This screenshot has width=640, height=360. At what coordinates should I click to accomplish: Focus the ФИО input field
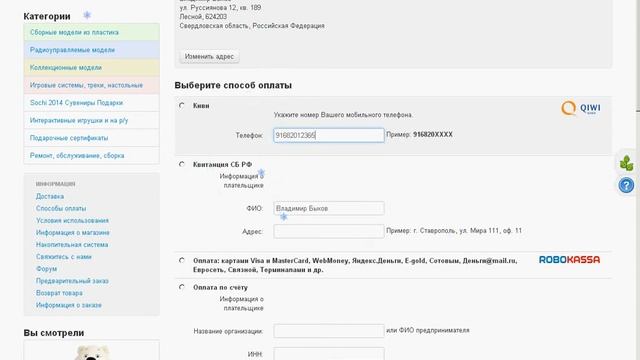(x=329, y=208)
